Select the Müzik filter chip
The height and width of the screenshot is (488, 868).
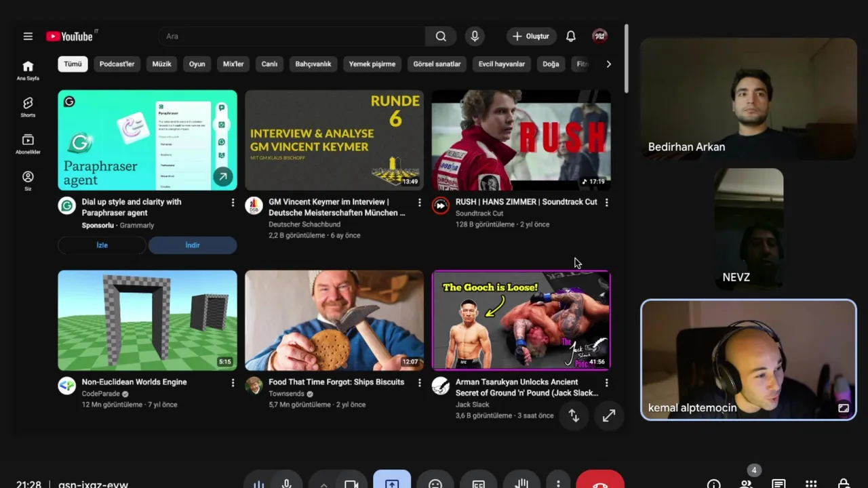click(161, 64)
